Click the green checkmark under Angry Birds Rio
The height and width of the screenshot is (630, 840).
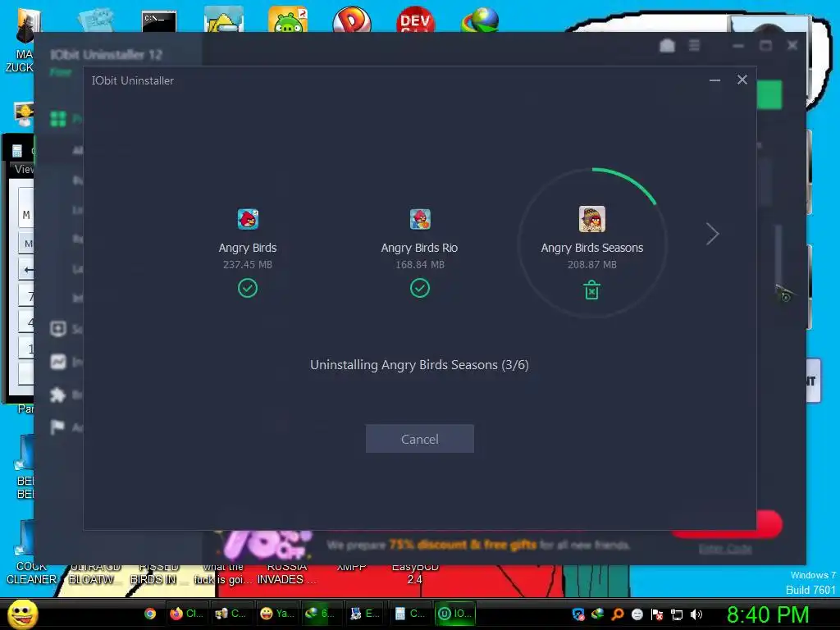pyautogui.click(x=420, y=288)
